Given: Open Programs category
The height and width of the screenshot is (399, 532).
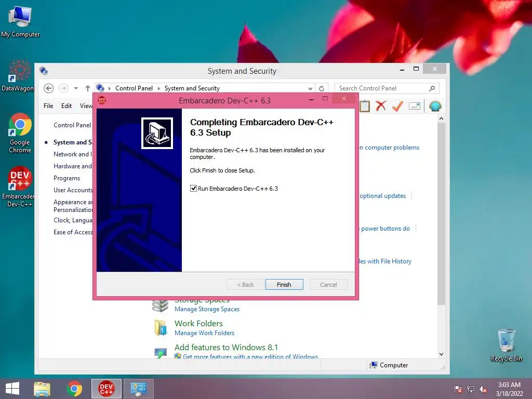Looking at the screenshot, I should [x=67, y=178].
